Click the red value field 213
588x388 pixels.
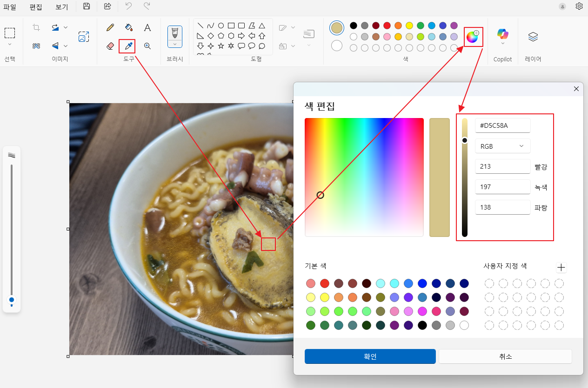[502, 166]
